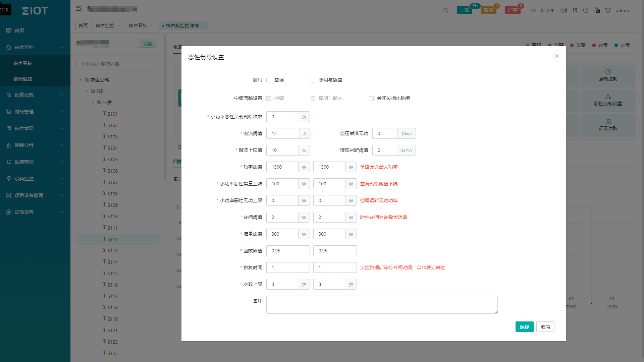Expand the 批量设置 sidebar menu
Image resolution: width=644 pixels, height=362 pixels.
[35, 95]
